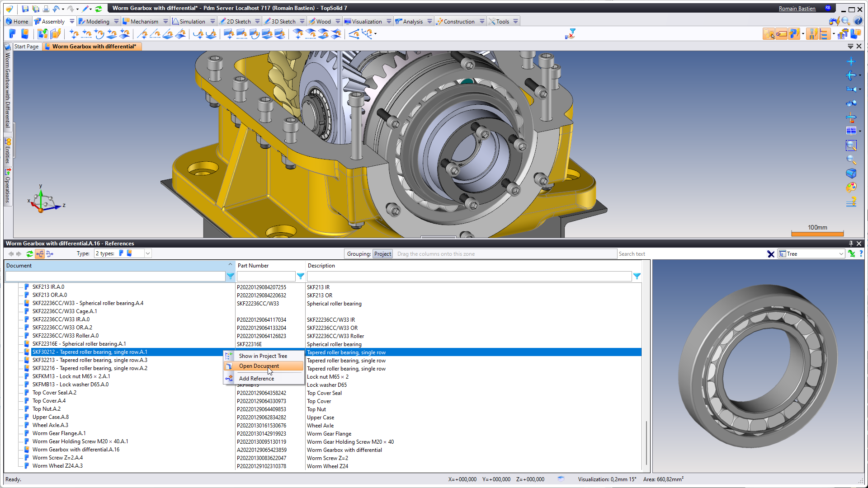Click the back arrow in References panel
The image size is (868, 488).
pos(11,254)
